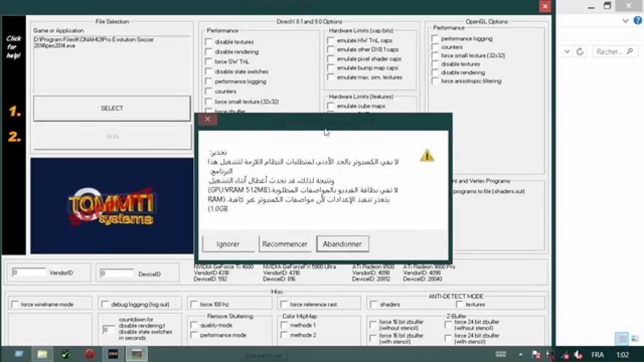This screenshot has width=644, height=362.
Task: Check force 16 bit zbuffer without stencil
Action: (373, 325)
